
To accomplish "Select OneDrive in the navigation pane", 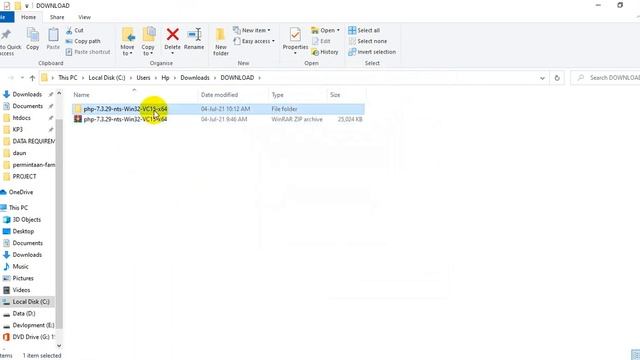I will click(x=21, y=192).
